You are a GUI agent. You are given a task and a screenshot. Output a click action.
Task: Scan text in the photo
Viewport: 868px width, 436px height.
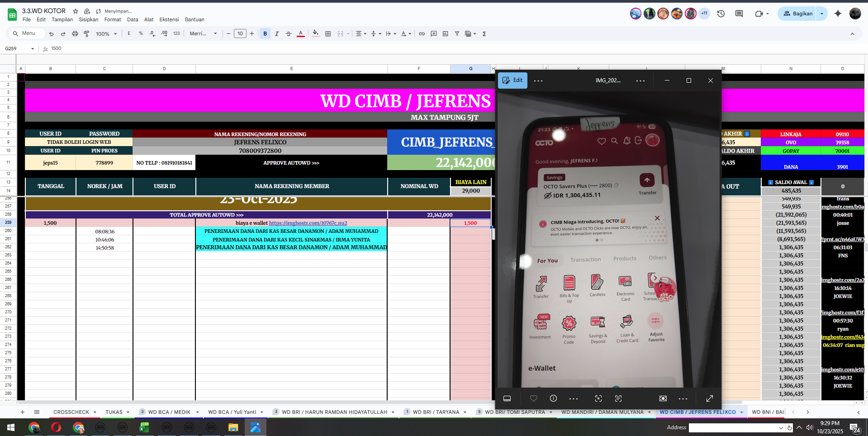click(x=618, y=398)
